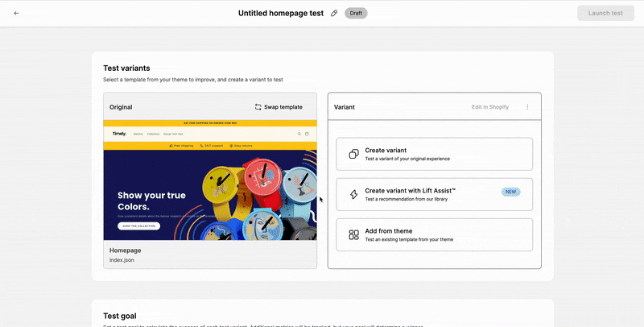Click the pencil icon to rename test
This screenshot has width=644, height=327.
pos(334,13)
